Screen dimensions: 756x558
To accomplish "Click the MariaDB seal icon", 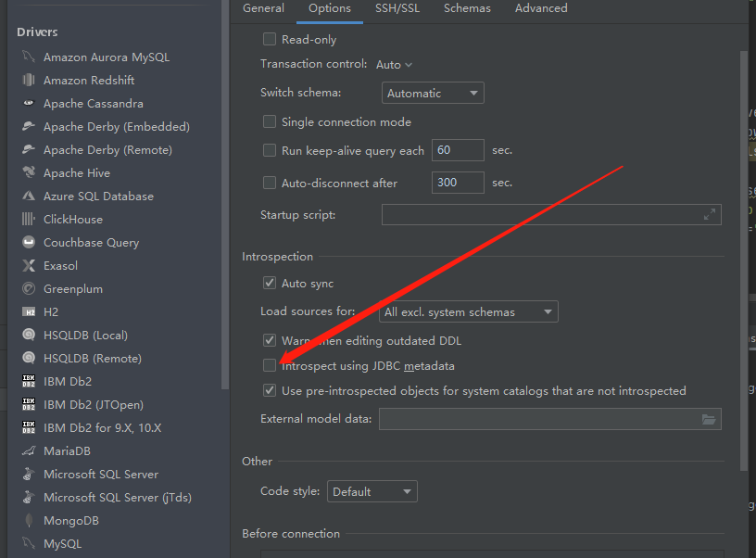I will coord(28,450).
